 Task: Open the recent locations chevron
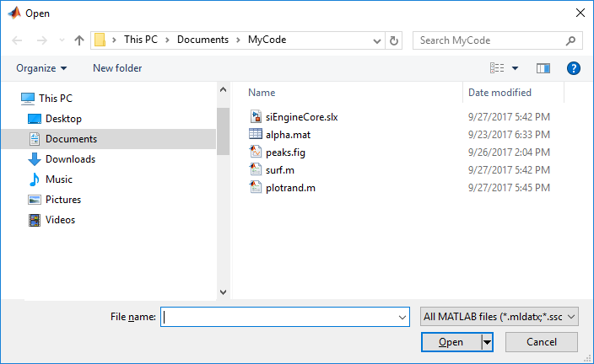tap(62, 40)
